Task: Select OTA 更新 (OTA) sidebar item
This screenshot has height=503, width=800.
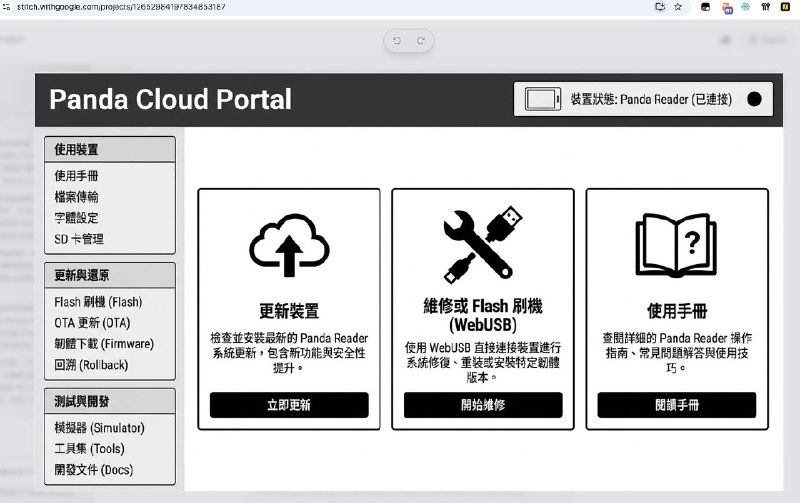Action: (x=92, y=323)
